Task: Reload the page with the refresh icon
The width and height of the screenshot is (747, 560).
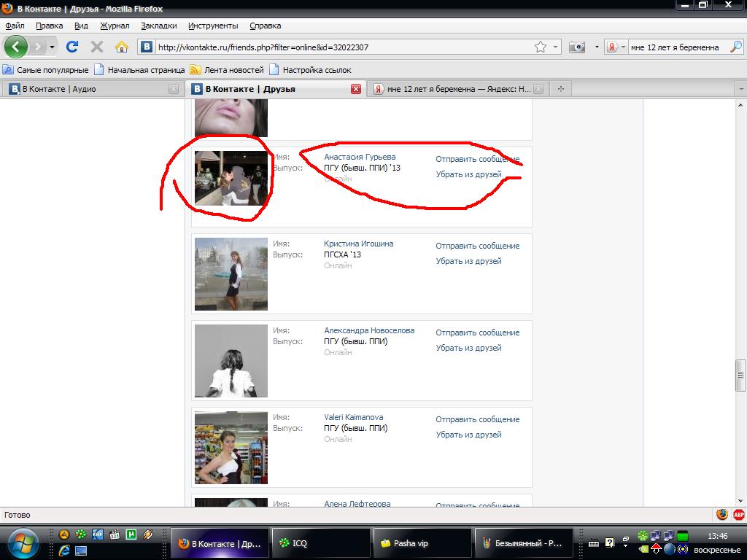Action: [72, 47]
